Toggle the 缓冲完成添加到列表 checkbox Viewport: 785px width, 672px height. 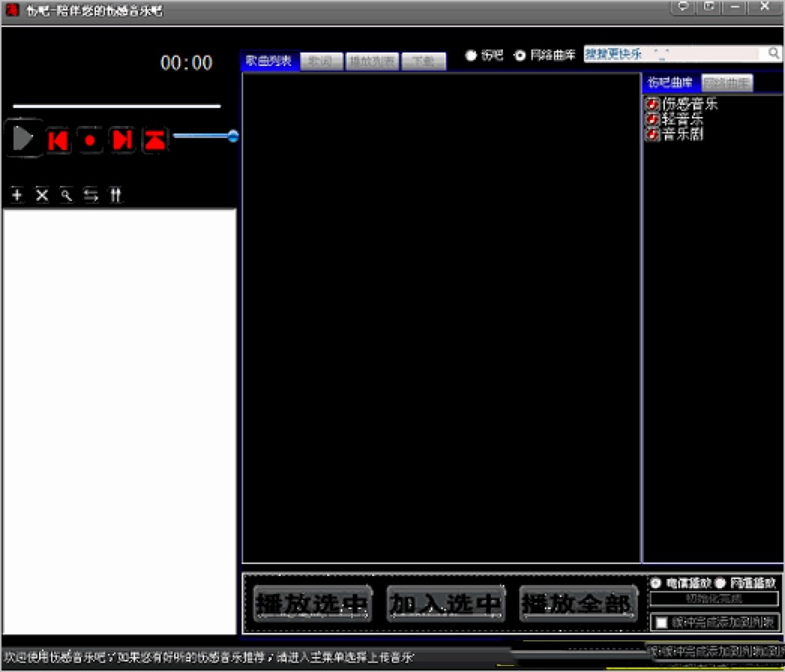pyautogui.click(x=662, y=622)
